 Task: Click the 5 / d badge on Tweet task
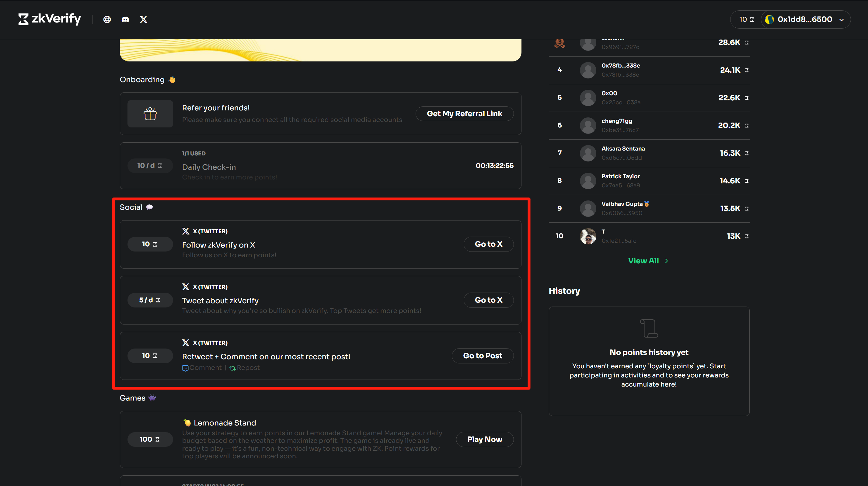[150, 300]
